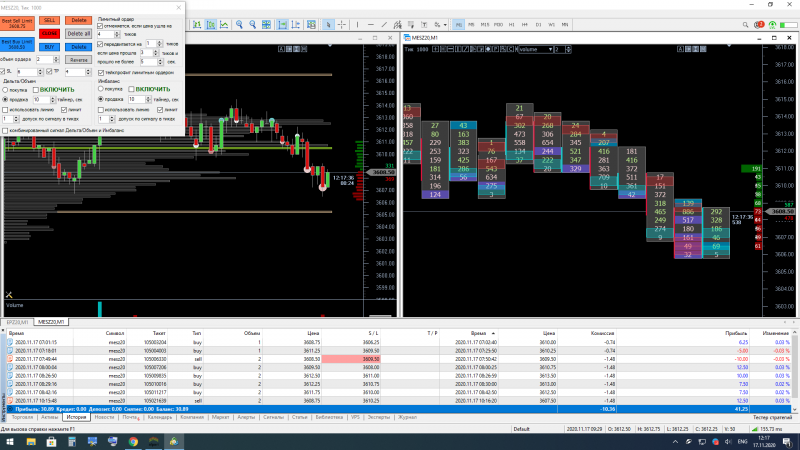Switch to the Торговля tab
Screen dimensions: 800x450
coord(22,417)
